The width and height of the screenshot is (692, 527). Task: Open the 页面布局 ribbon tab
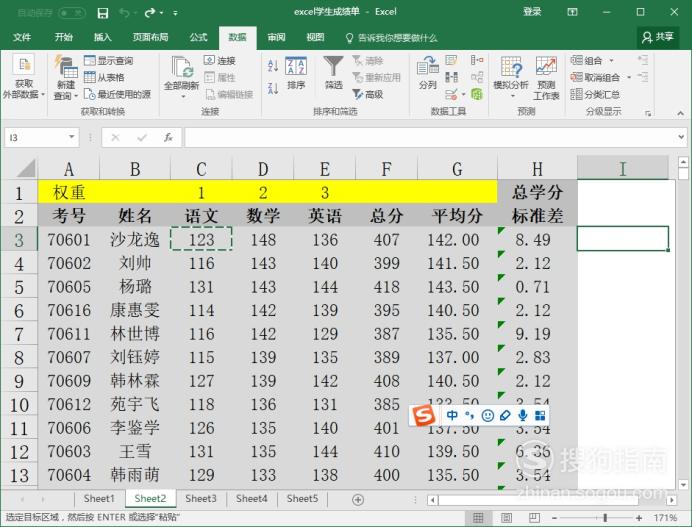150,37
